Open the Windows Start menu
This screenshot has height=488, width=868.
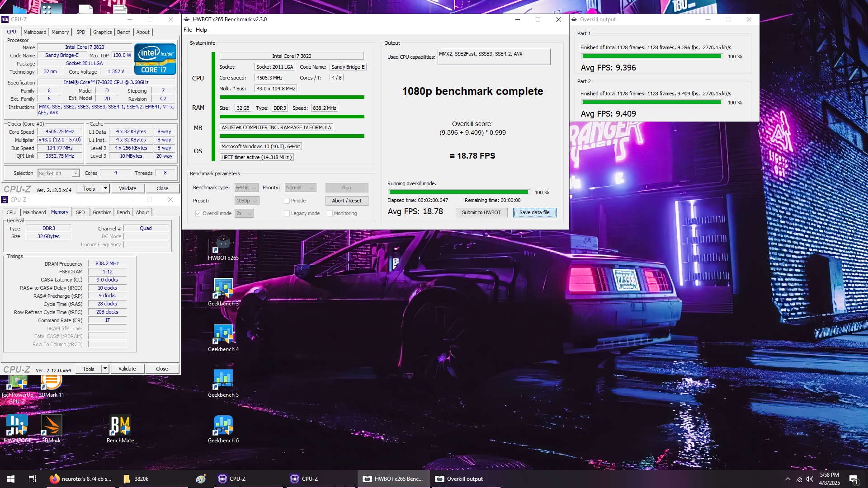point(11,479)
